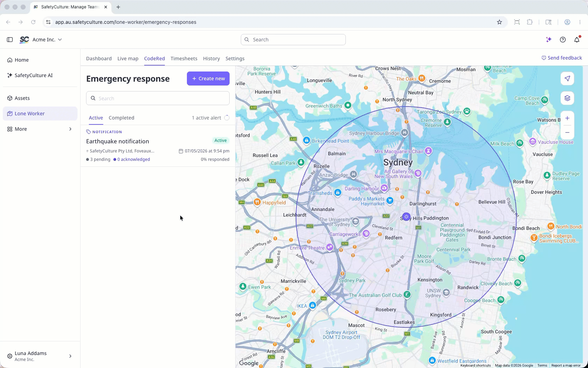Screen dimensions: 588x368
Task: Open the Acme Inc. organization dropdown
Action: (47, 40)
